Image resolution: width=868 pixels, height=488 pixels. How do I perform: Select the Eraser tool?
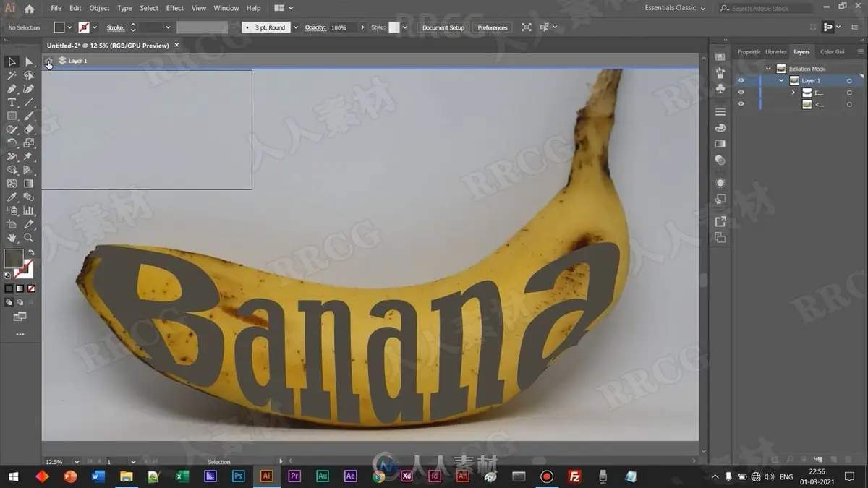point(29,129)
